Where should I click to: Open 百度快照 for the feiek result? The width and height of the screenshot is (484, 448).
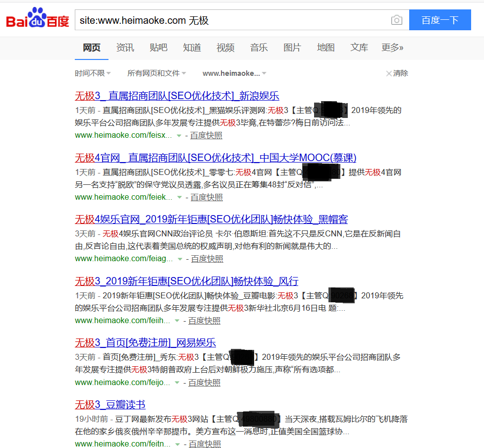[x=207, y=197]
